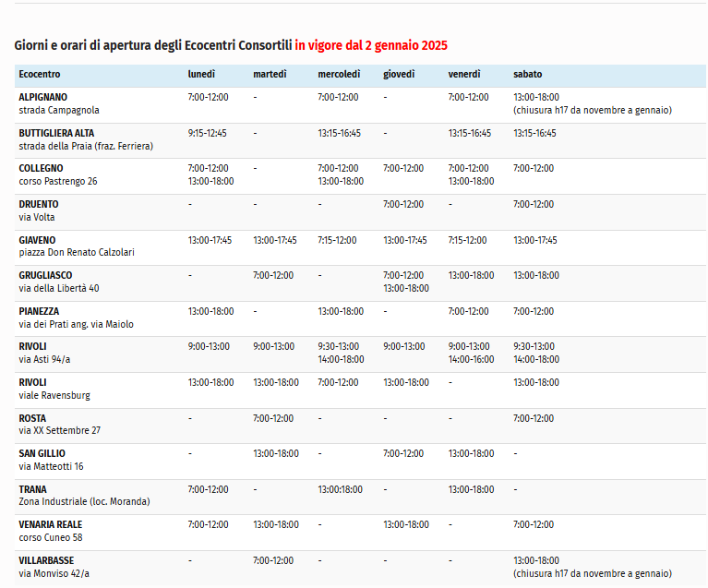Click Giaveno's address piazza Don Renato Calzolari
708x588 pixels.
76,253
